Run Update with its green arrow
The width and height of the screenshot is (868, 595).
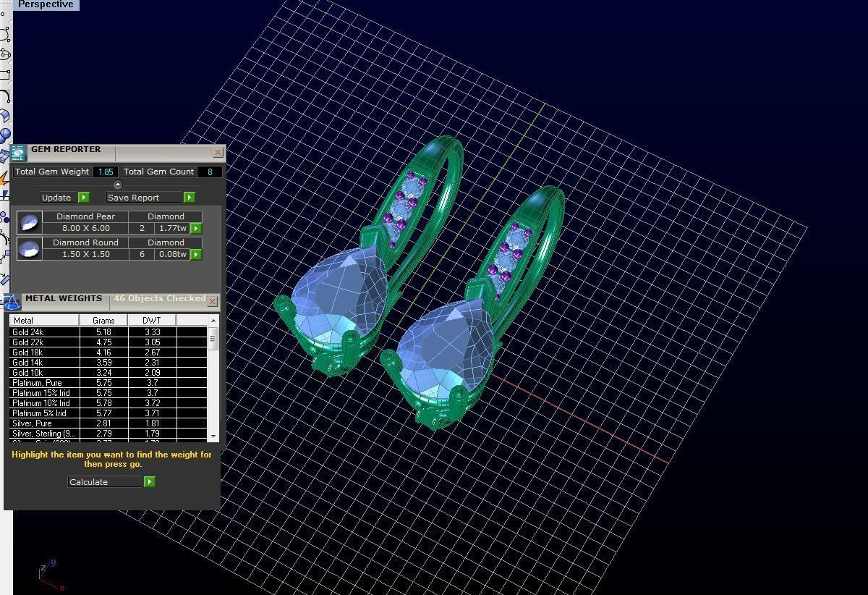83,198
